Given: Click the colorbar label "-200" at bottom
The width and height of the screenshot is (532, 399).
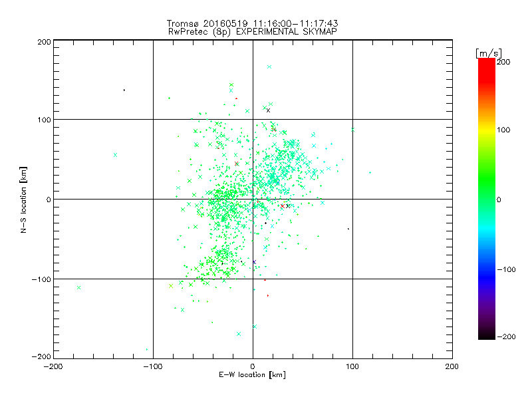Looking at the screenshot, I should (506, 336).
